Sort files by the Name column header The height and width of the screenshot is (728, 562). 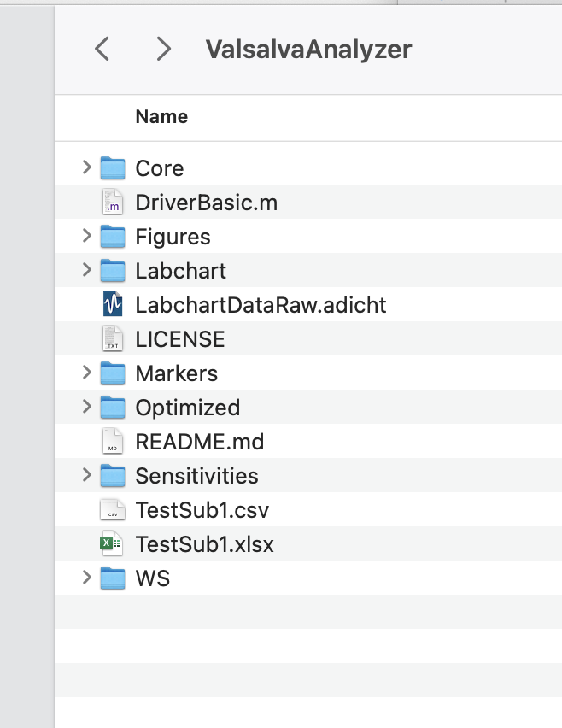(x=161, y=117)
